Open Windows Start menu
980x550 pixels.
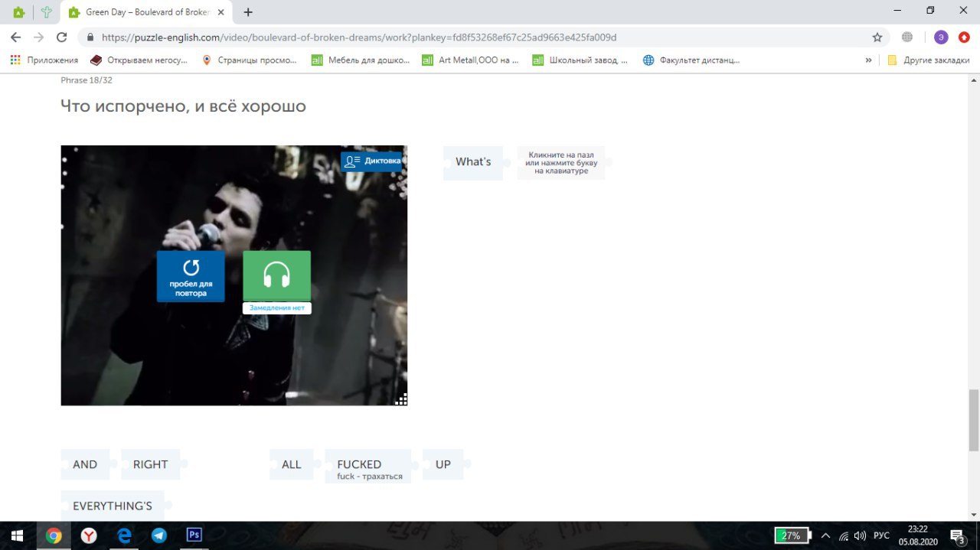17,535
